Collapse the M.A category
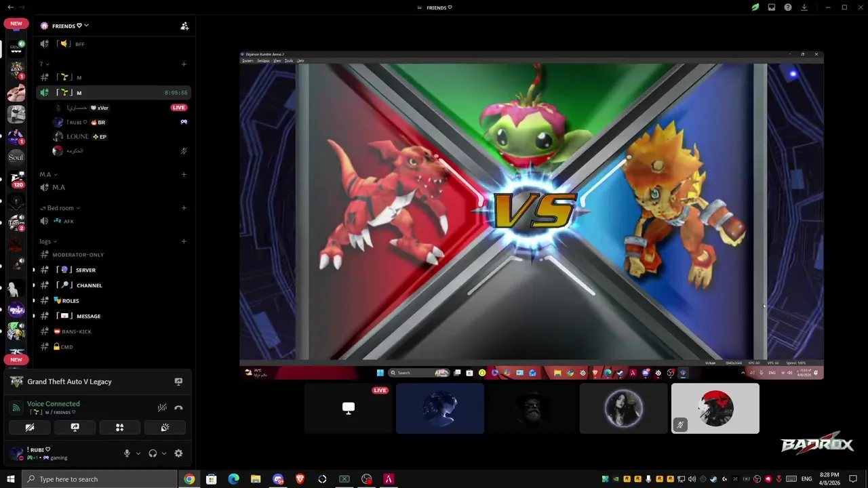 click(48, 174)
